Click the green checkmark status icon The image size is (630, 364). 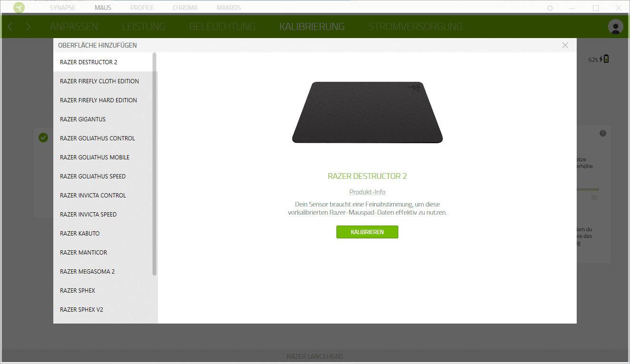(43, 138)
